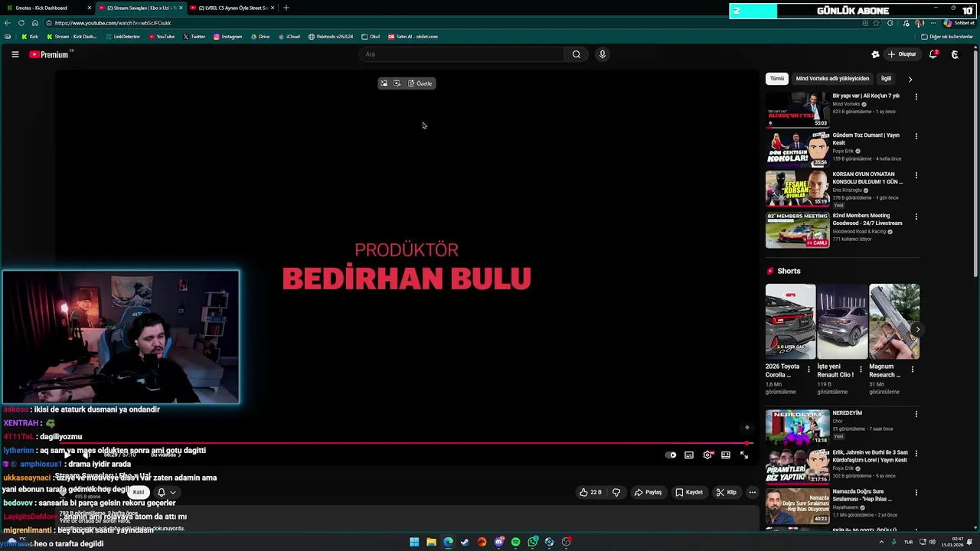This screenshot has height=551, width=980.
Task: Show next Shorts with the arrow
Action: coord(917,330)
